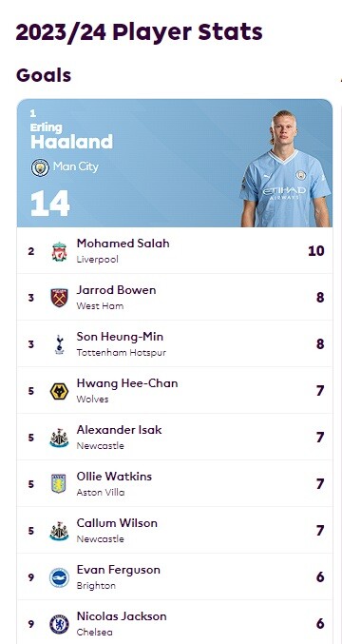Click the Man City badge in header card
This screenshot has width=342, height=644.
click(40, 167)
